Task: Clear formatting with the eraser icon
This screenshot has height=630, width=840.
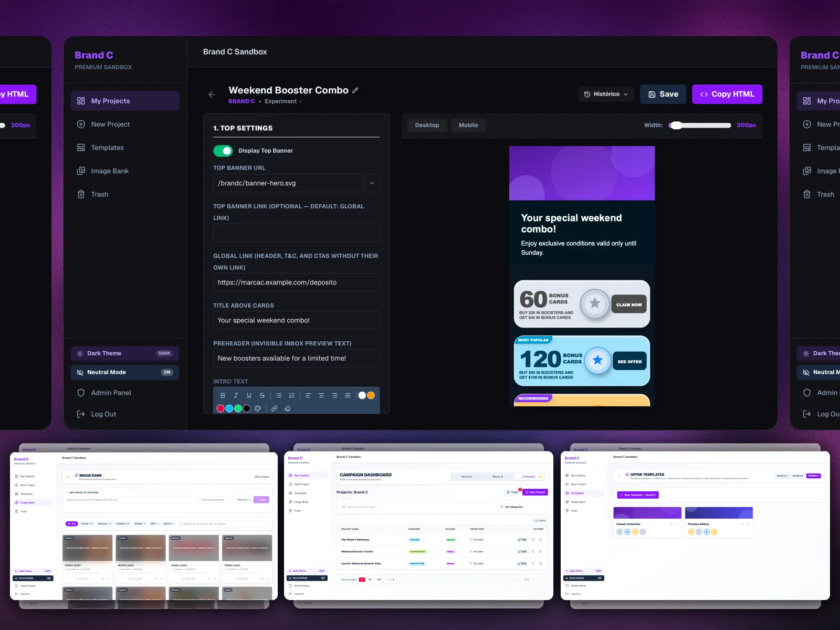Action: [x=287, y=408]
